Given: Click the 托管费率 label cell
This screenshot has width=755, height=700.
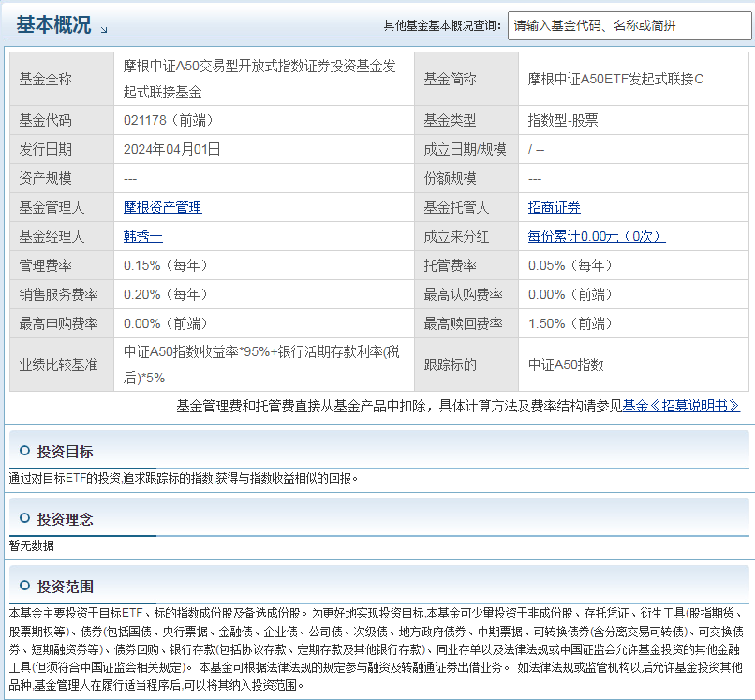Looking at the screenshot, I should [x=466, y=265].
